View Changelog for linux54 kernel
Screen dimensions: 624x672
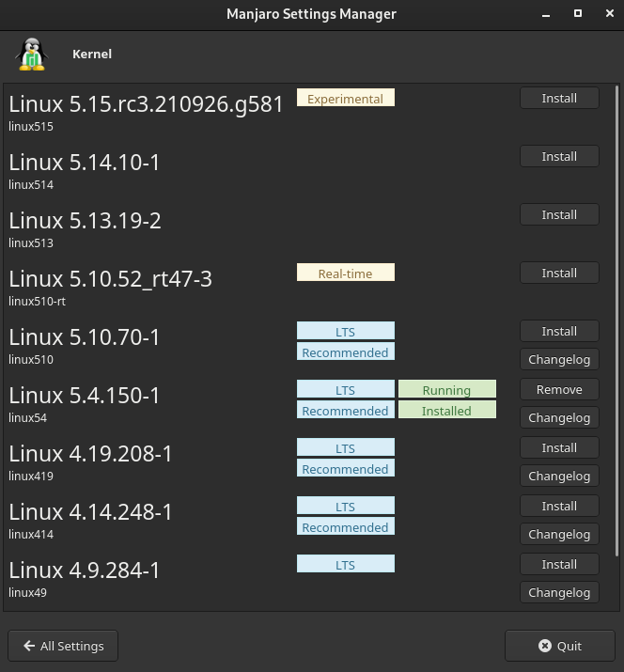[559, 418]
